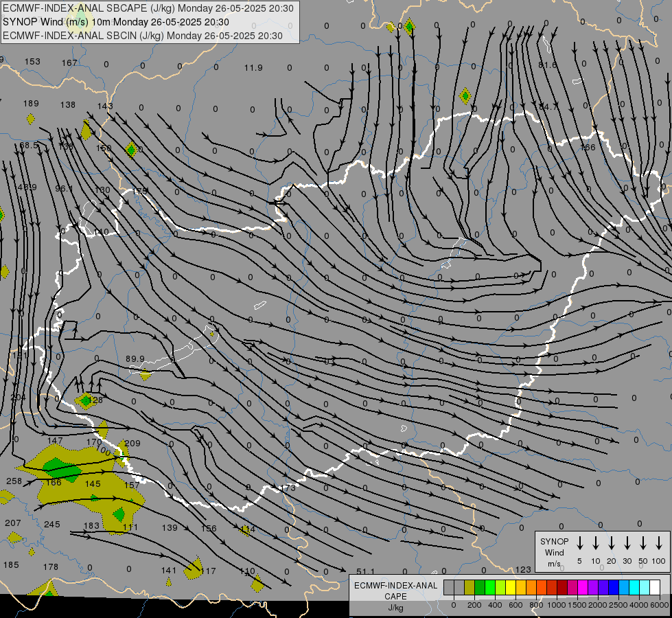The image size is (672, 618).
Task: Click the '123' value above the CAPE legend
Action: 523,569
